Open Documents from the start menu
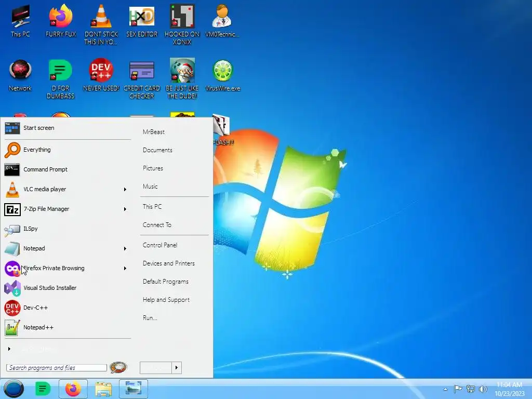Image resolution: width=532 pixels, height=399 pixels. pos(157,150)
